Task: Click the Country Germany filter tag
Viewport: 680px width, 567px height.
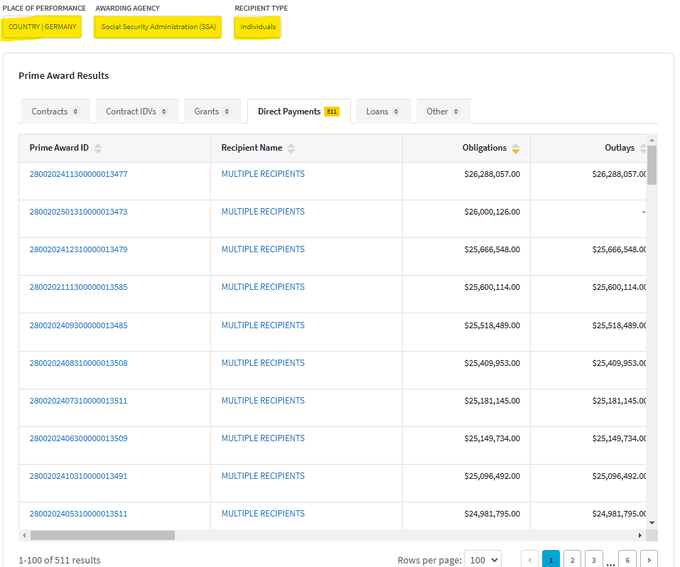Action: 42,27
